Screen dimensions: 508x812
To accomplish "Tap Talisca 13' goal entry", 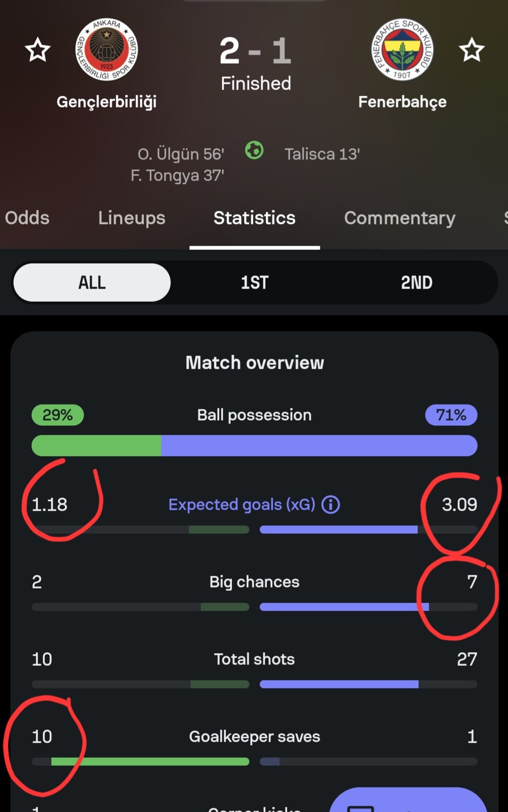I will [322, 154].
